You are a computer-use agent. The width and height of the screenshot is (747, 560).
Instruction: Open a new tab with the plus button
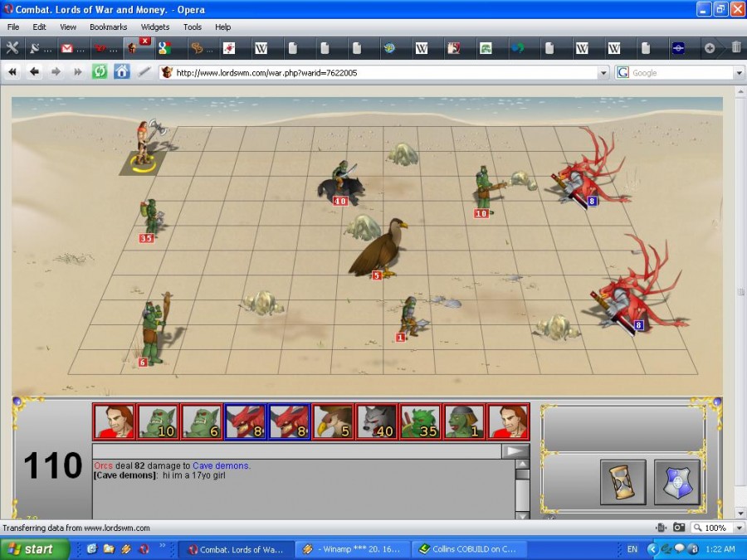click(x=710, y=48)
